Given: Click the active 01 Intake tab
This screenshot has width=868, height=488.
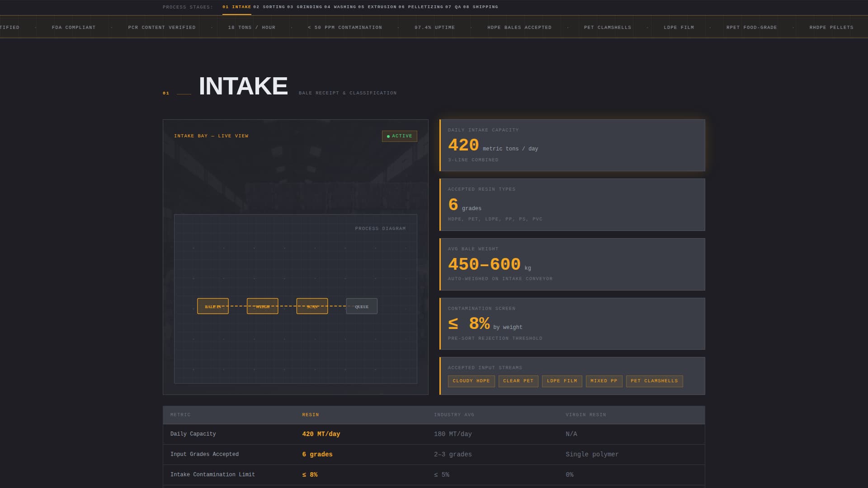Looking at the screenshot, I should click(236, 7).
